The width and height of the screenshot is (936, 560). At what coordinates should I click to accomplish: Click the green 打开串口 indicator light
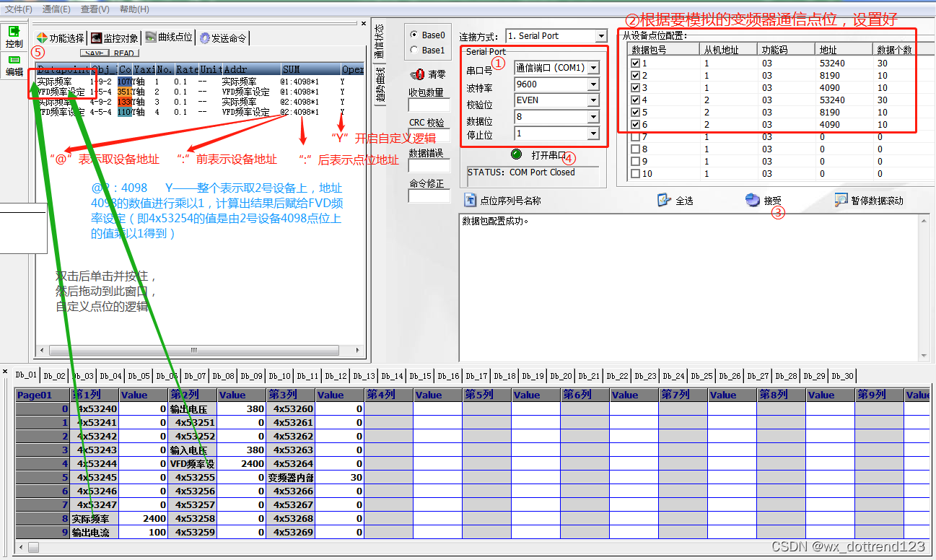(x=517, y=154)
